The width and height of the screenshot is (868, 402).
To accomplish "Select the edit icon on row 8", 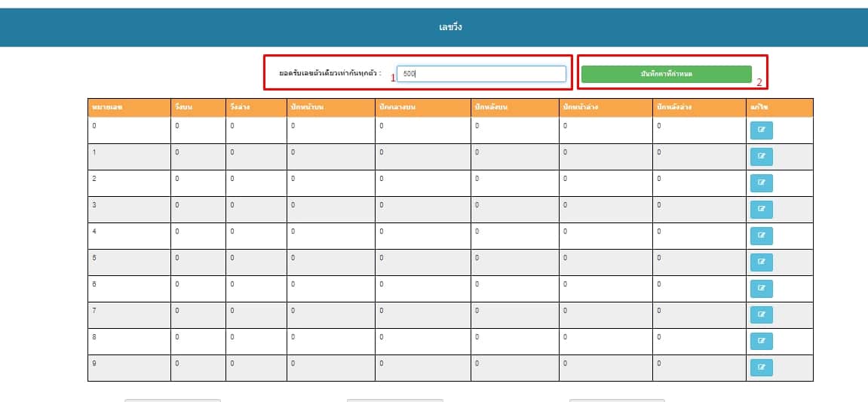I will [761, 342].
